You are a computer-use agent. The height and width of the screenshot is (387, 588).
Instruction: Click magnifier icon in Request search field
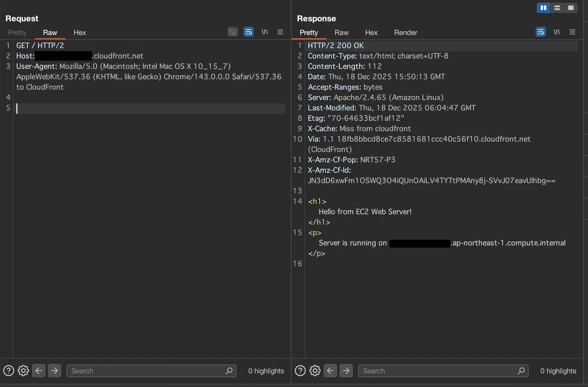click(229, 371)
